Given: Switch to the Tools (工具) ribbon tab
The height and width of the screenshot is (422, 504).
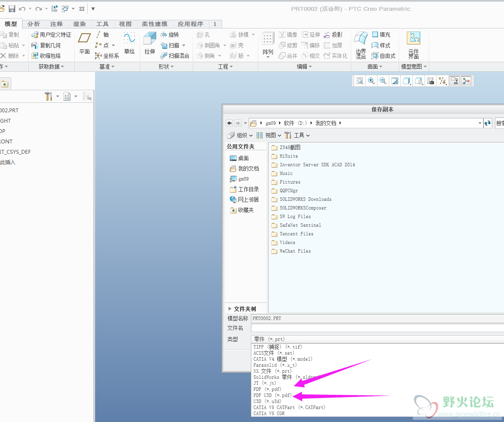Looking at the screenshot, I should (102, 24).
